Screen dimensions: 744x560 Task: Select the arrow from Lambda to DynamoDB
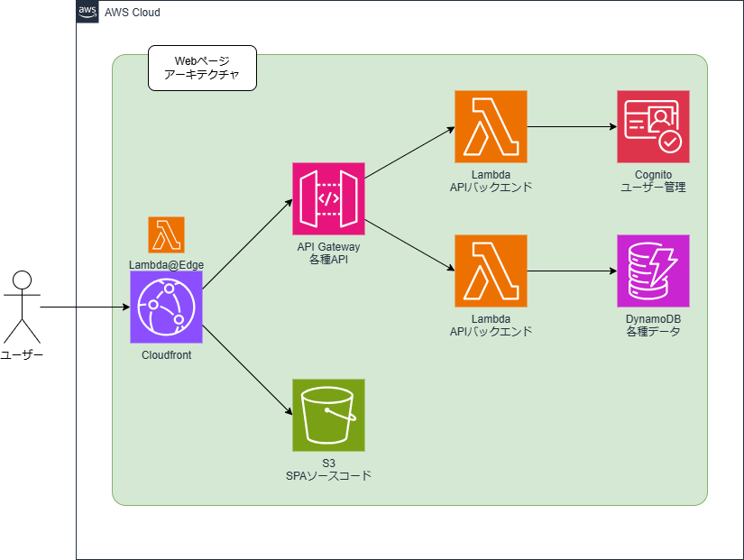point(572,271)
